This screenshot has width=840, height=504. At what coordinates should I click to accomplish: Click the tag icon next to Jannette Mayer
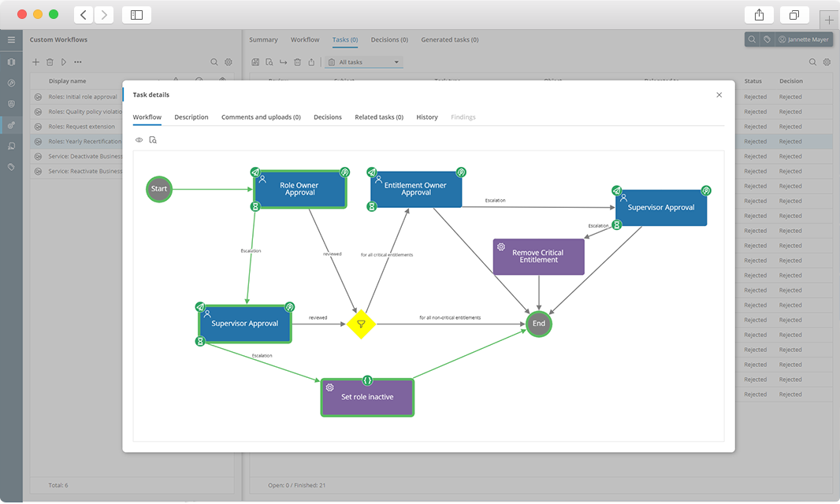pos(766,39)
